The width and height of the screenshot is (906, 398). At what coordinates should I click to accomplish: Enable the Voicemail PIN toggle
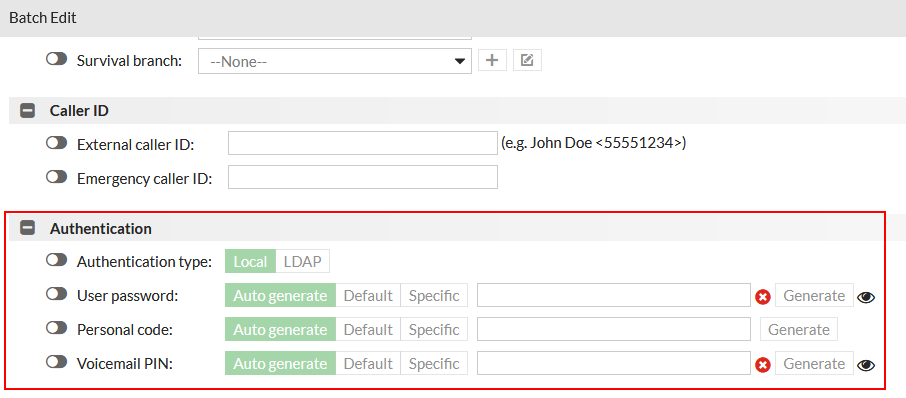[x=57, y=362]
